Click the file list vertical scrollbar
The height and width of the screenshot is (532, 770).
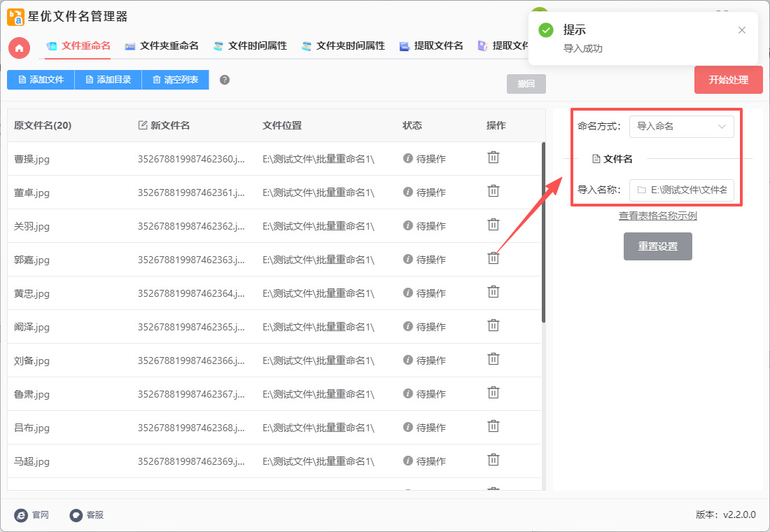[x=543, y=231]
